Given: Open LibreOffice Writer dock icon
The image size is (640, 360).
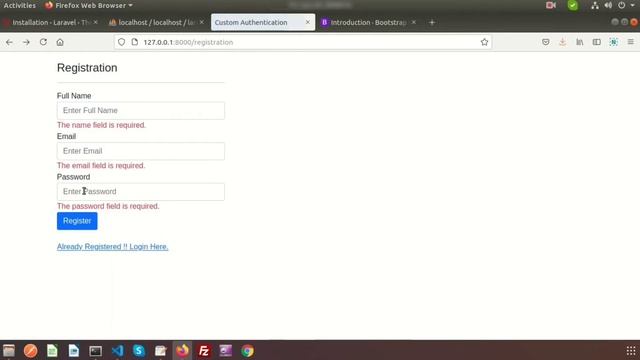Looking at the screenshot, I should [74, 351].
